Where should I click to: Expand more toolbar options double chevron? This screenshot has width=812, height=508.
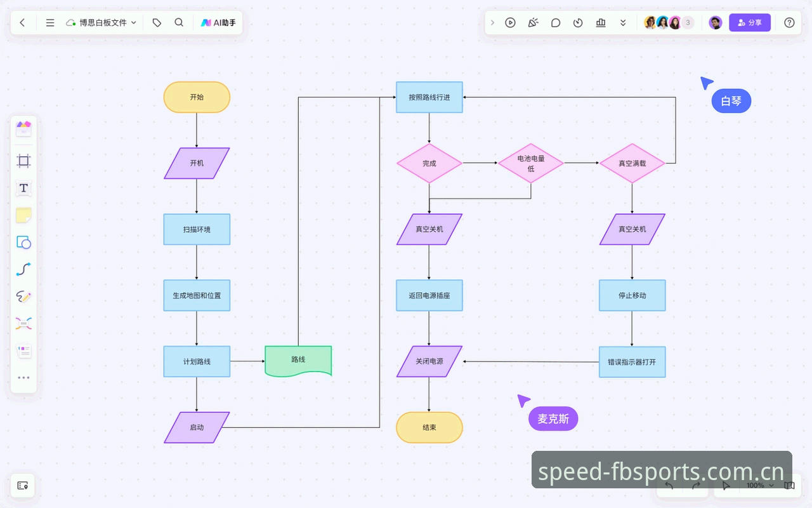(x=623, y=23)
